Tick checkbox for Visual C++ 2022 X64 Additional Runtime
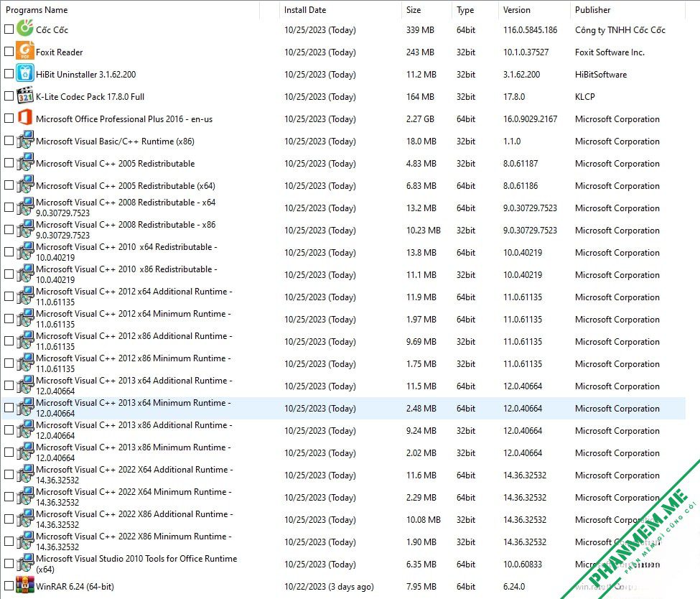Screen dimensions: 700x599 [x=9, y=474]
